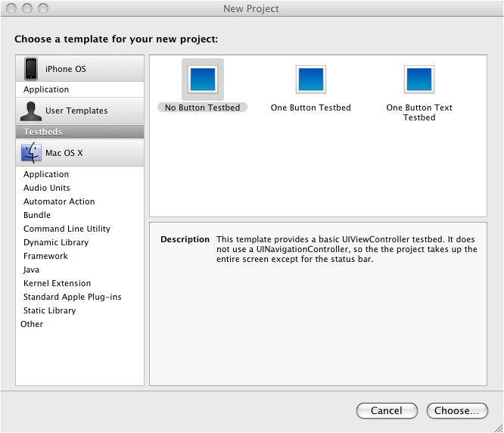Select Audio Units in the sidebar
The image size is (504, 433).
47,188
